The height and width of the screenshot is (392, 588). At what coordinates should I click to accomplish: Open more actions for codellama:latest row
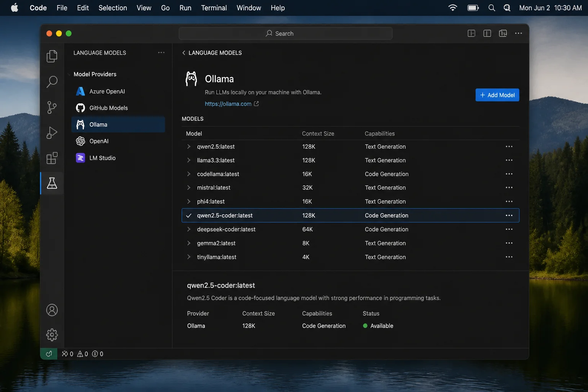coord(509,174)
